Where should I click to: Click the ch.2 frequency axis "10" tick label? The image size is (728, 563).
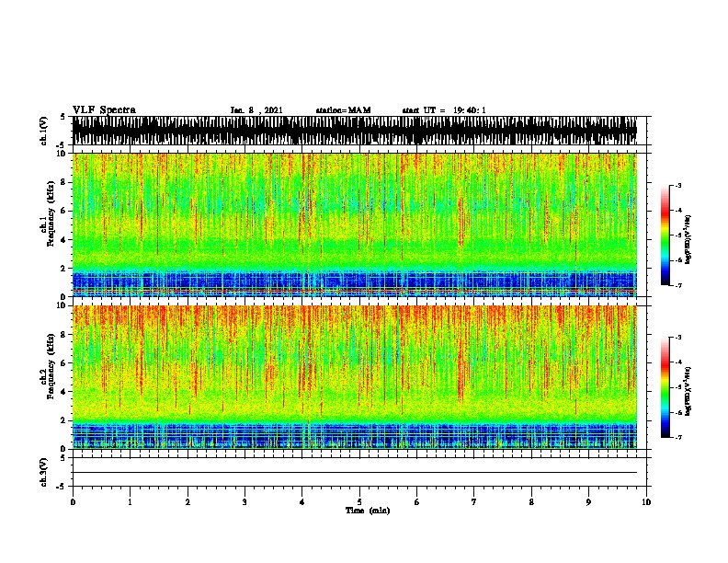(x=62, y=305)
